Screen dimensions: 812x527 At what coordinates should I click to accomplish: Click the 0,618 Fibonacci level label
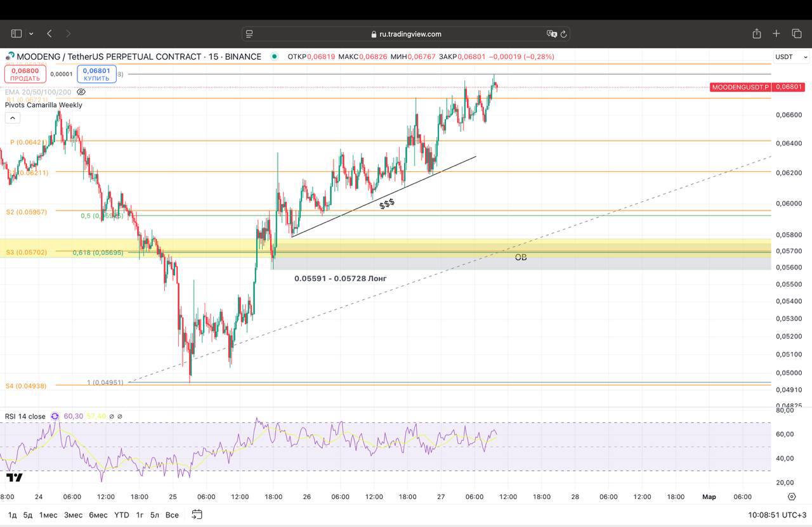click(98, 252)
